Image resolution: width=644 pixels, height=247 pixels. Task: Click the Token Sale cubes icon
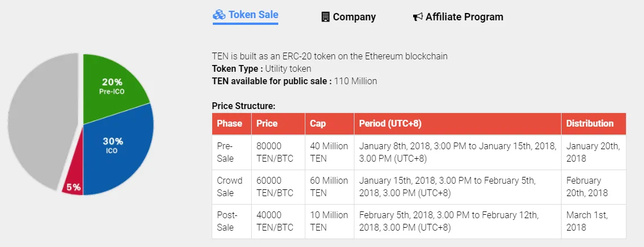(219, 15)
